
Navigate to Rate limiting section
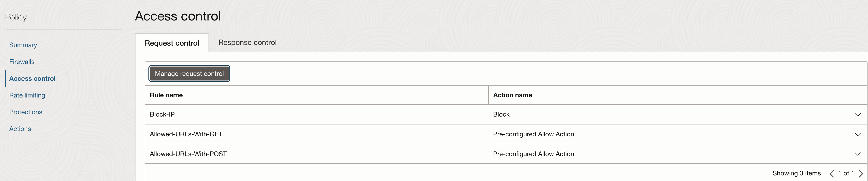27,95
